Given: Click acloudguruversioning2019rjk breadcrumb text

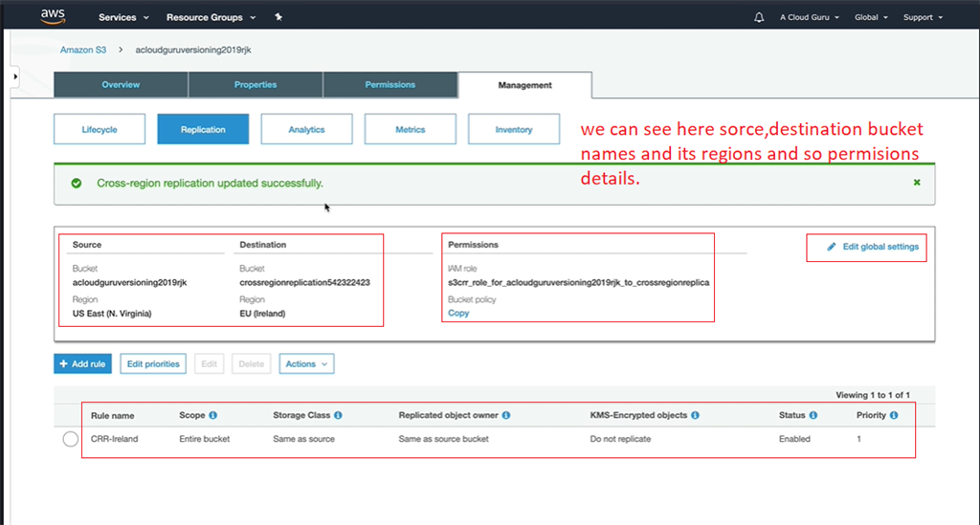Looking at the screenshot, I should [193, 50].
